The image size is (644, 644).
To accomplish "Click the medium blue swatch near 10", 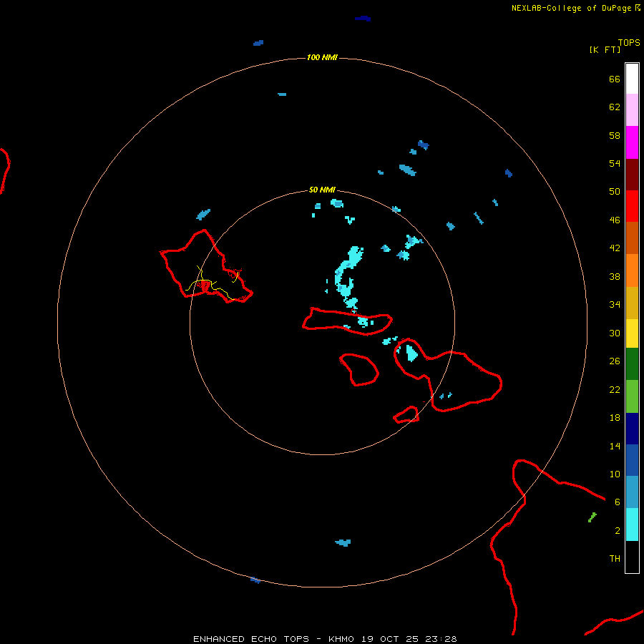I will [x=632, y=460].
